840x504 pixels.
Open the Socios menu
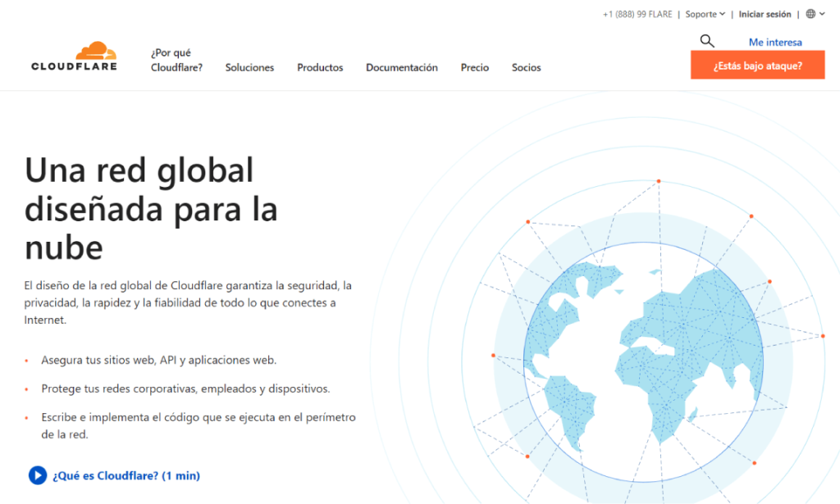coord(526,67)
